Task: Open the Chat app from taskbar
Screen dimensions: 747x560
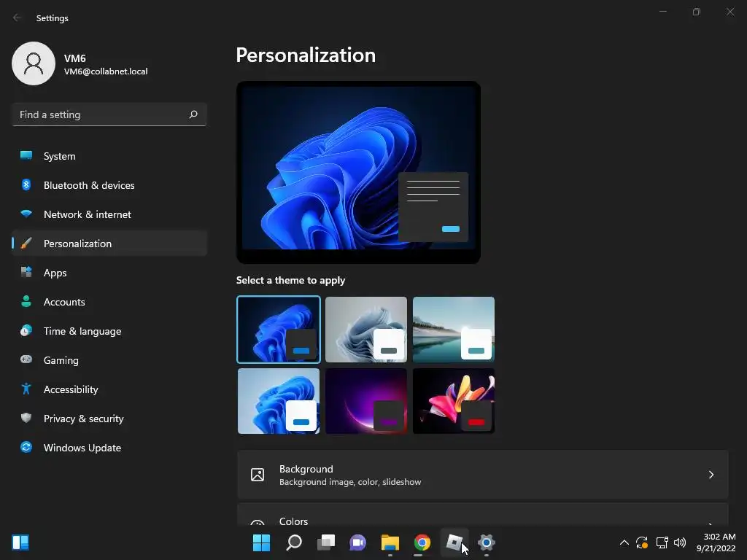Action: pyautogui.click(x=357, y=542)
